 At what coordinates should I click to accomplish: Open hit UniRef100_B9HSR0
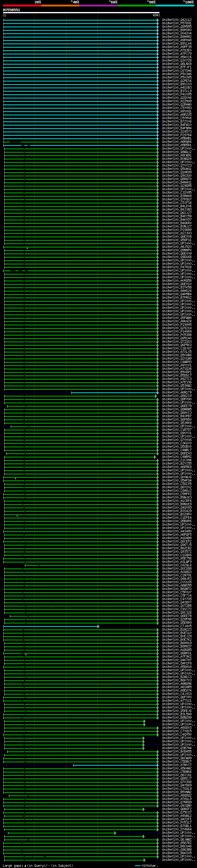[x=177, y=30]
